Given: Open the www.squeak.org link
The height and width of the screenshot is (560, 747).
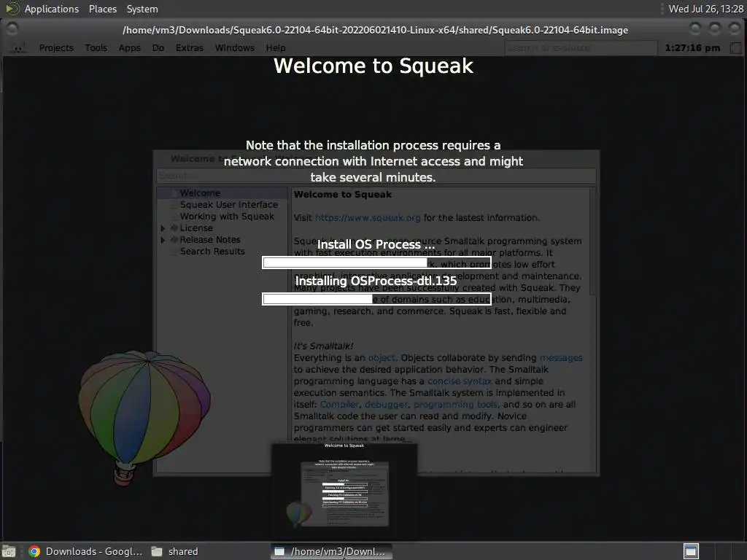Looking at the screenshot, I should pos(368,217).
